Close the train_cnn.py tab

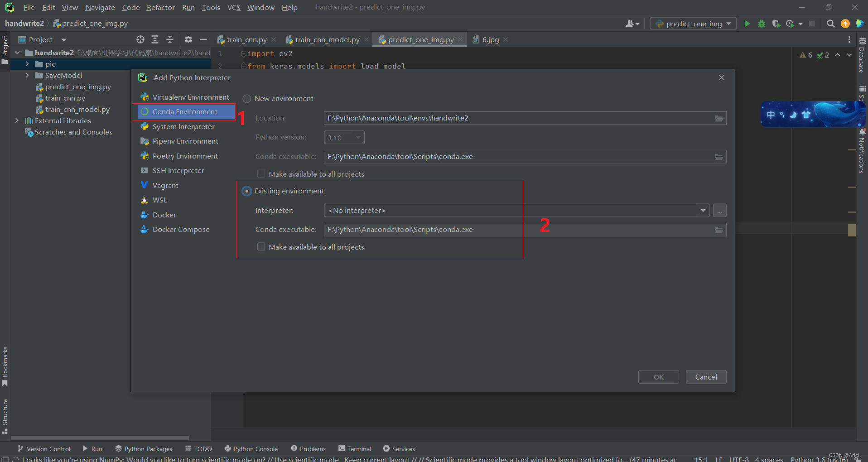(274, 39)
